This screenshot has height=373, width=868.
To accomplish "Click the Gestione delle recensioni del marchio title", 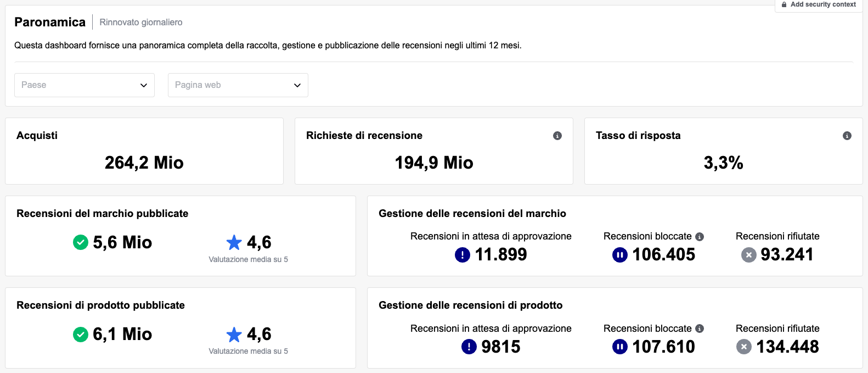I will (472, 214).
